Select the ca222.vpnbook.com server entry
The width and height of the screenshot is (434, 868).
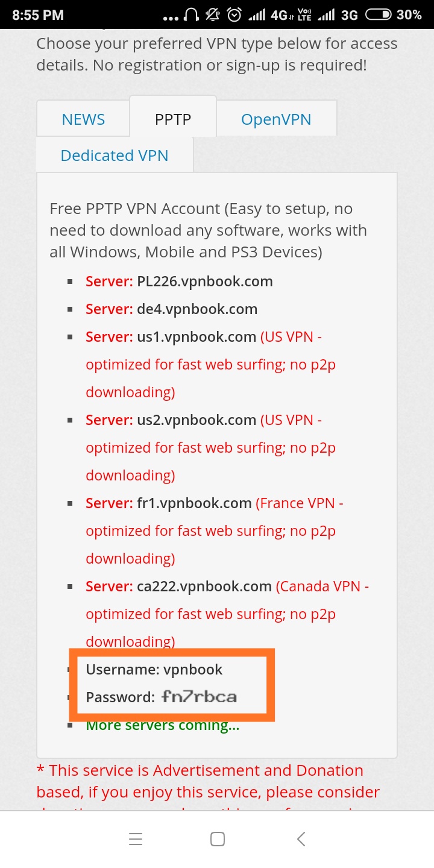[204, 587]
